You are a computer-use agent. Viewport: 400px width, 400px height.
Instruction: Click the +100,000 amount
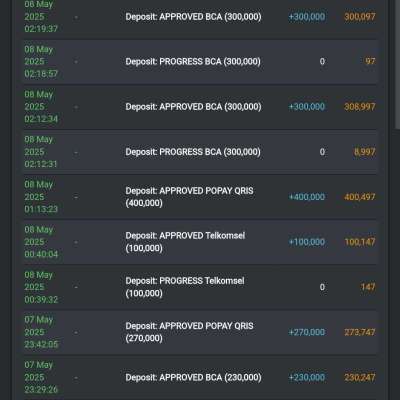tap(307, 242)
